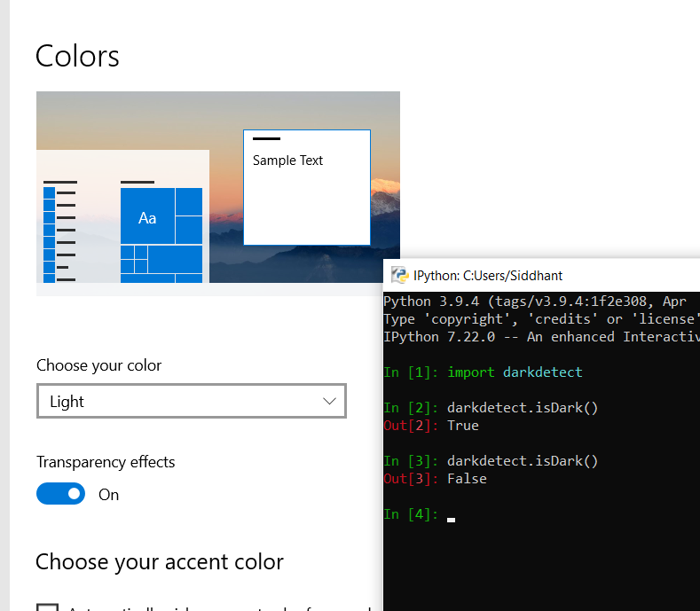Viewport: 700px width, 611px height.
Task: Open the 'Choose your color' Light dropdown
Action: point(192,401)
